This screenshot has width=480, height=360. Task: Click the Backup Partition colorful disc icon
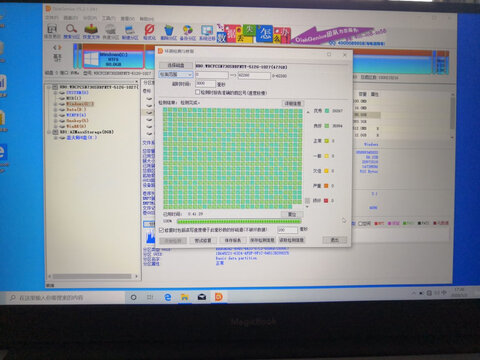[x=188, y=32]
